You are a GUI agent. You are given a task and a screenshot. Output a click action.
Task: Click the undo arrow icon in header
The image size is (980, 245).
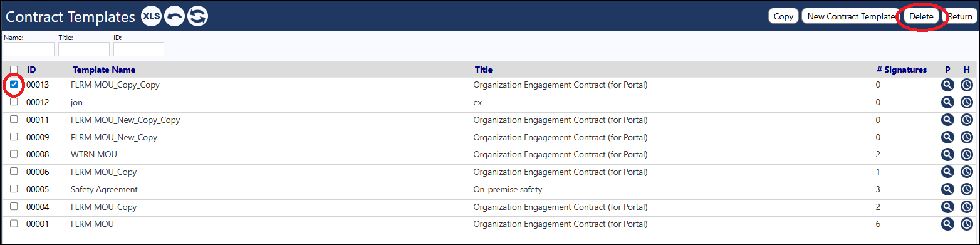(x=174, y=17)
